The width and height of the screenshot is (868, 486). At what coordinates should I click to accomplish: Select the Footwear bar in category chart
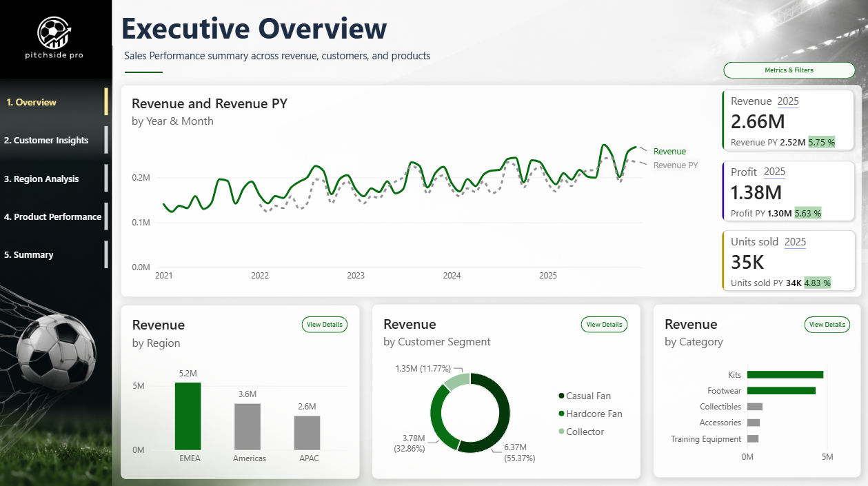click(781, 390)
